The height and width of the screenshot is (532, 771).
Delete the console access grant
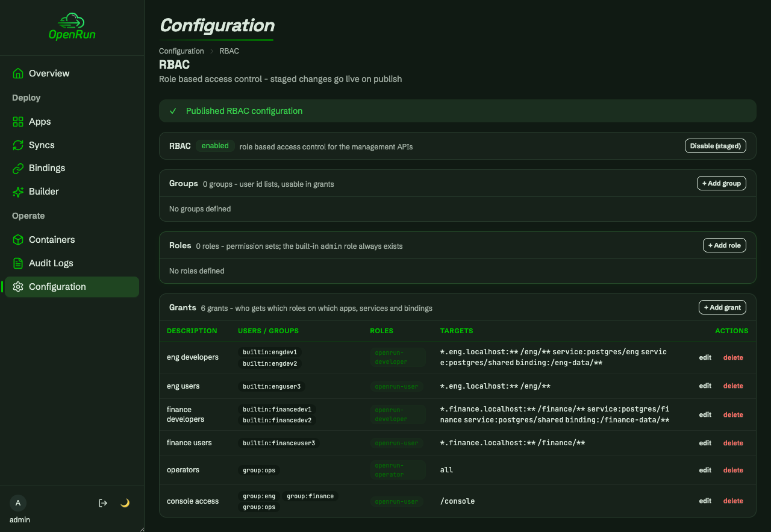(x=733, y=501)
